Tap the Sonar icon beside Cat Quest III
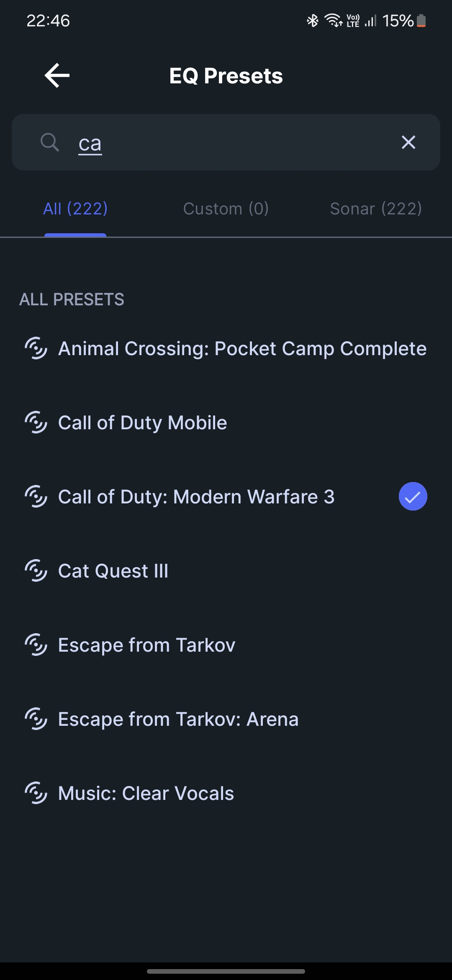 [36, 571]
